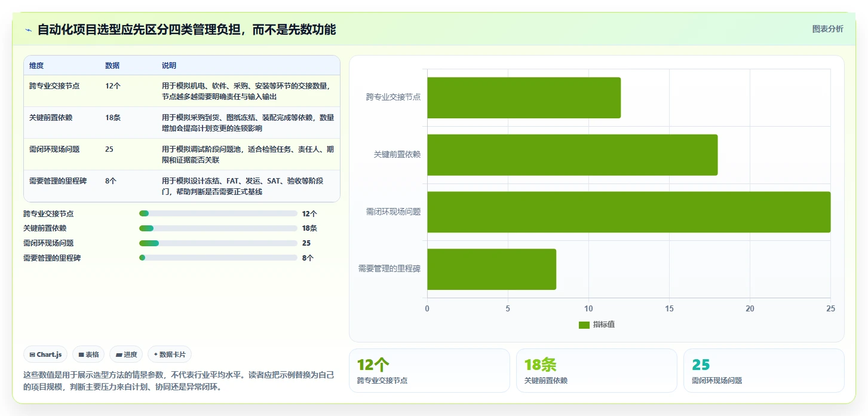Image resolution: width=868 pixels, height=416 pixels.
Task: Click the 跨专业交接节点 label left of its progress bar
Action: coord(48,213)
